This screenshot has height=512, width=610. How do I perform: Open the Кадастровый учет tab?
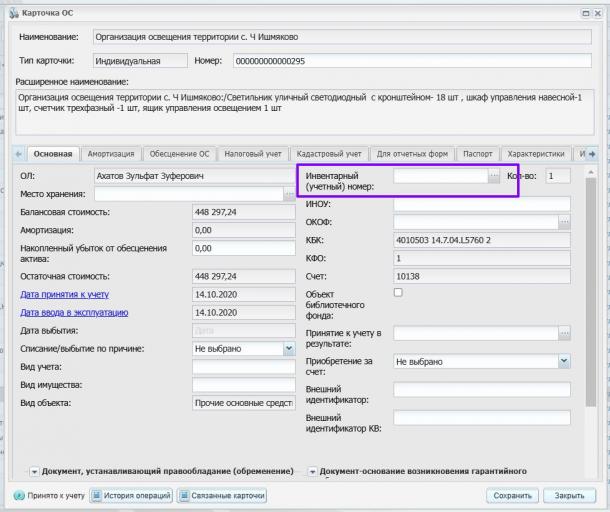pos(329,154)
